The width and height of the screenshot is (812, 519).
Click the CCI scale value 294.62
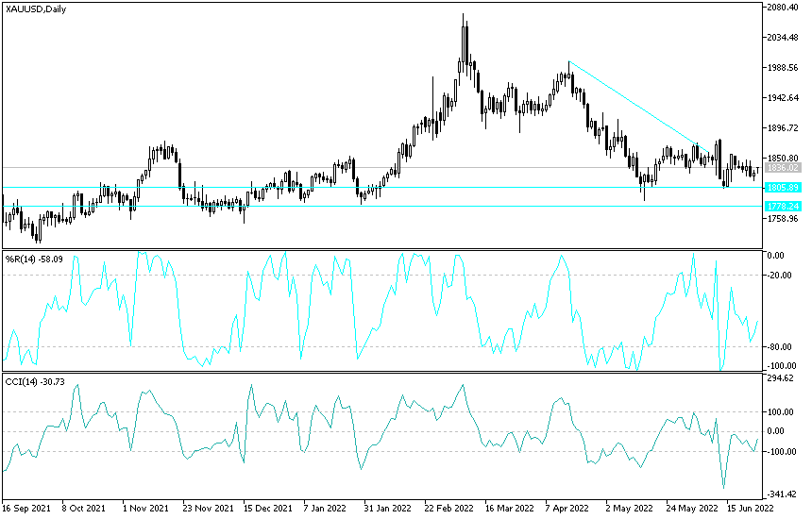tap(782, 378)
